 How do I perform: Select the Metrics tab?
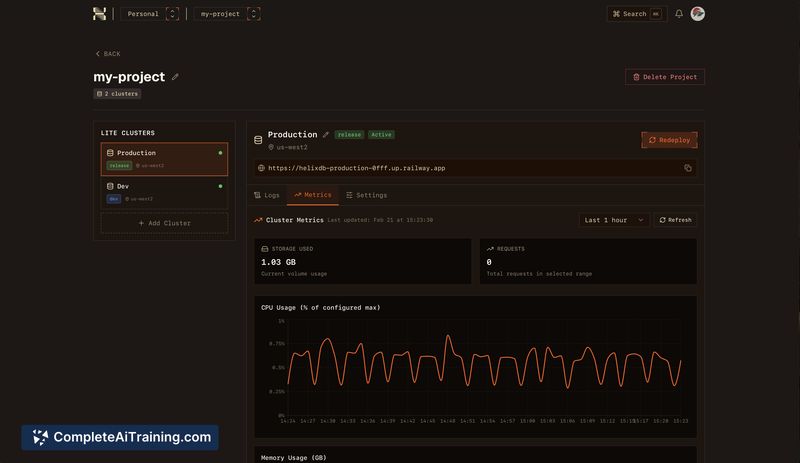(x=311, y=195)
